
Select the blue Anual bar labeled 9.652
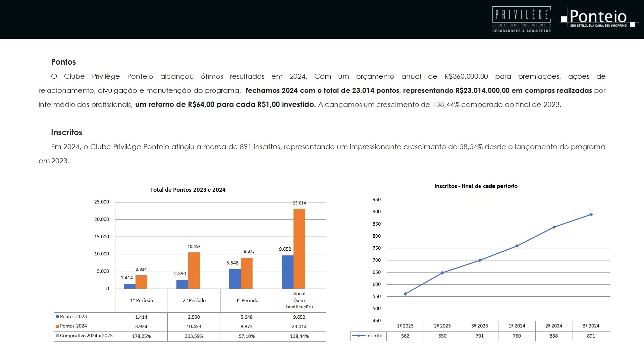tap(287, 272)
